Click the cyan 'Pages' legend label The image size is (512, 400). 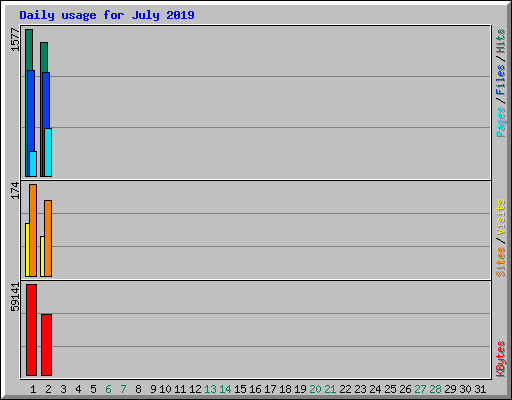pyautogui.click(x=501, y=122)
